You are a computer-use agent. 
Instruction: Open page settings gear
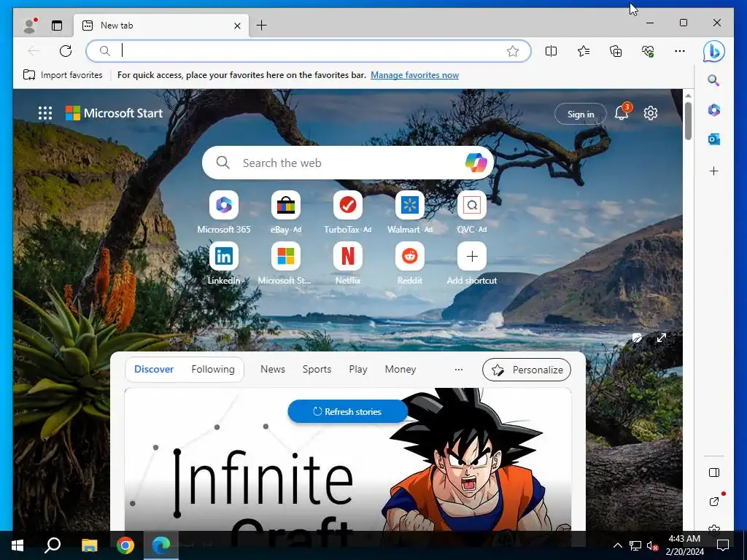[650, 113]
